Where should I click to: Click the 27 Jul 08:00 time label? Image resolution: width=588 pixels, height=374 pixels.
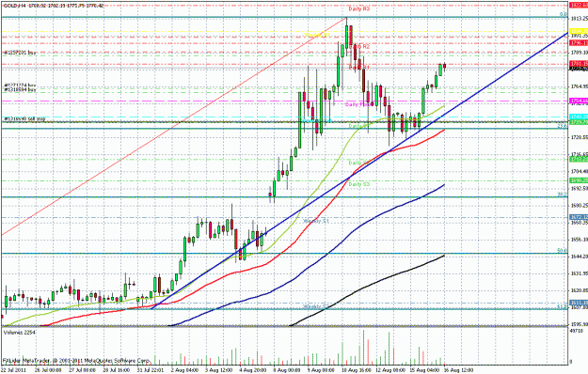click(82, 370)
